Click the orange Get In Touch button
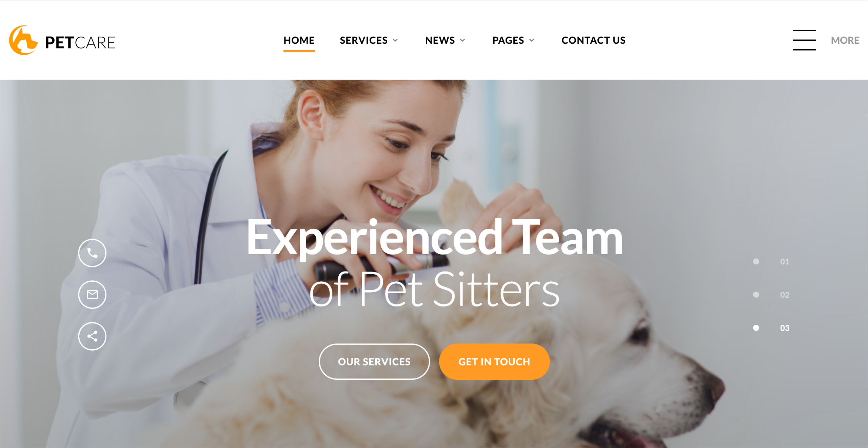 (494, 362)
